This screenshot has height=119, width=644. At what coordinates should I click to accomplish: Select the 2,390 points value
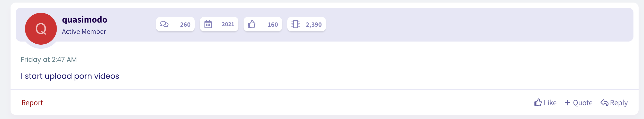click(x=314, y=25)
